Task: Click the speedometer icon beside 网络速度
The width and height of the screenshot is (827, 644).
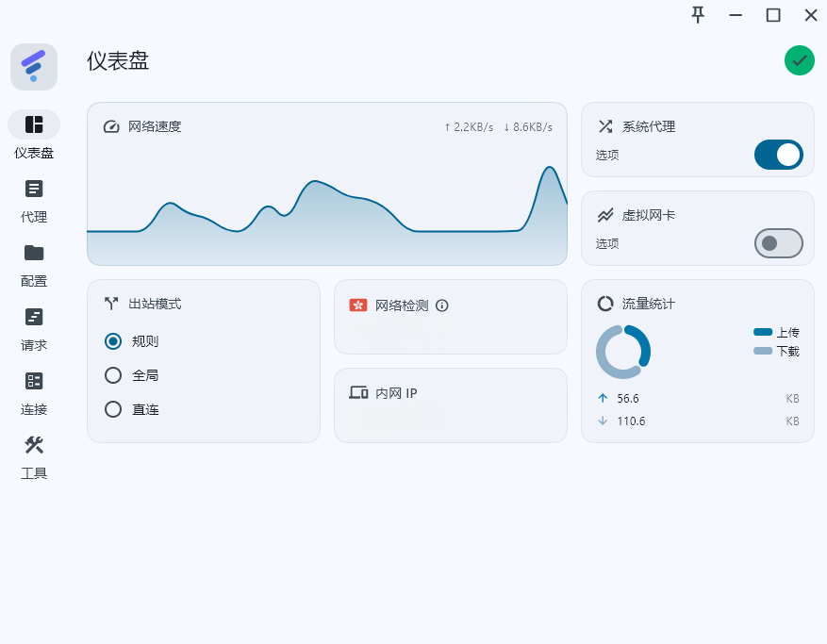Action: coord(111,126)
